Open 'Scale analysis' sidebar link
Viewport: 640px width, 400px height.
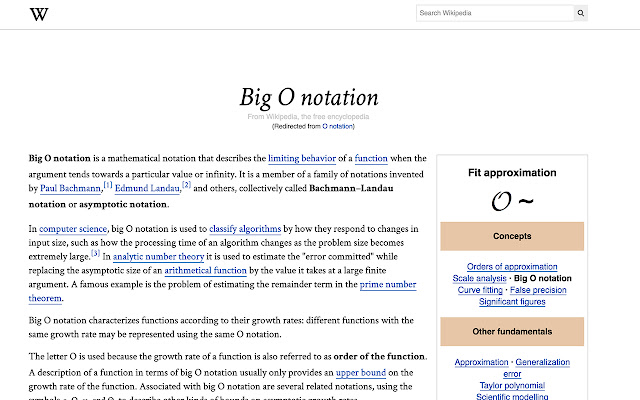point(480,278)
